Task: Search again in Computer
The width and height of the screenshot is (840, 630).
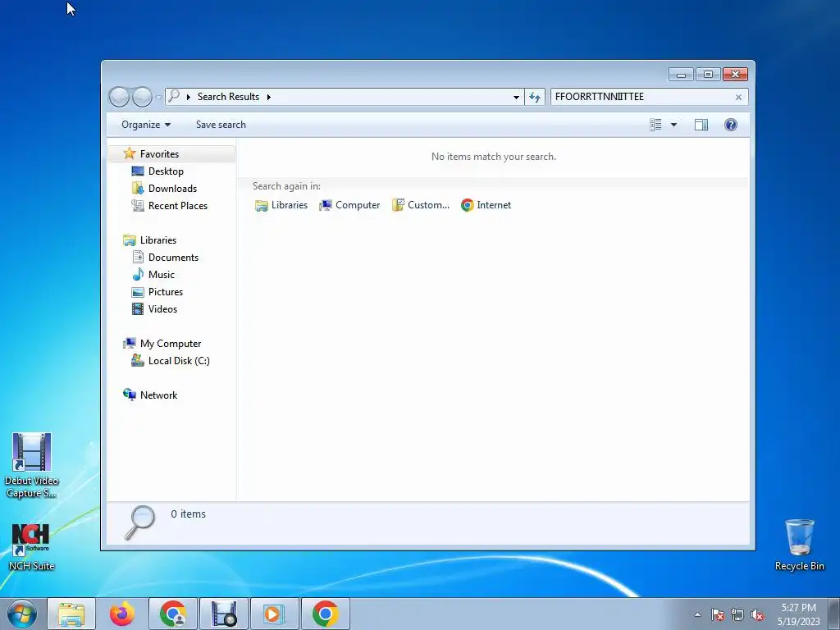Action: tap(349, 205)
